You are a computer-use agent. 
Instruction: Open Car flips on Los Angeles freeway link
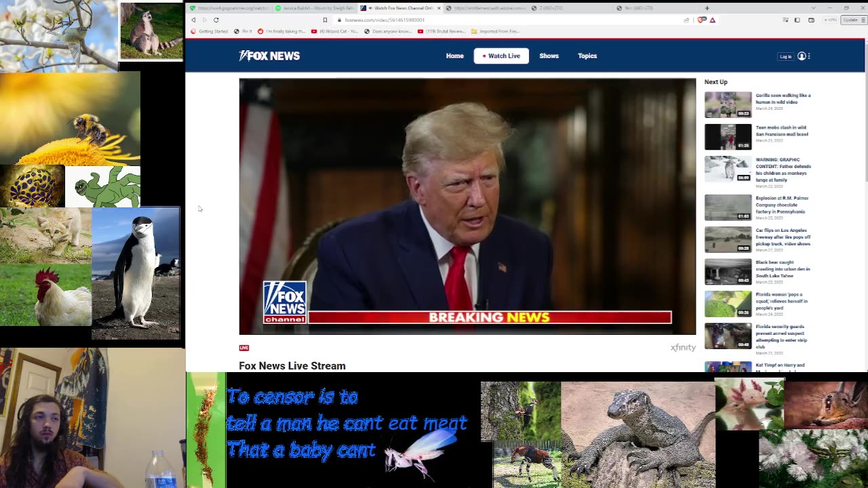point(783,237)
